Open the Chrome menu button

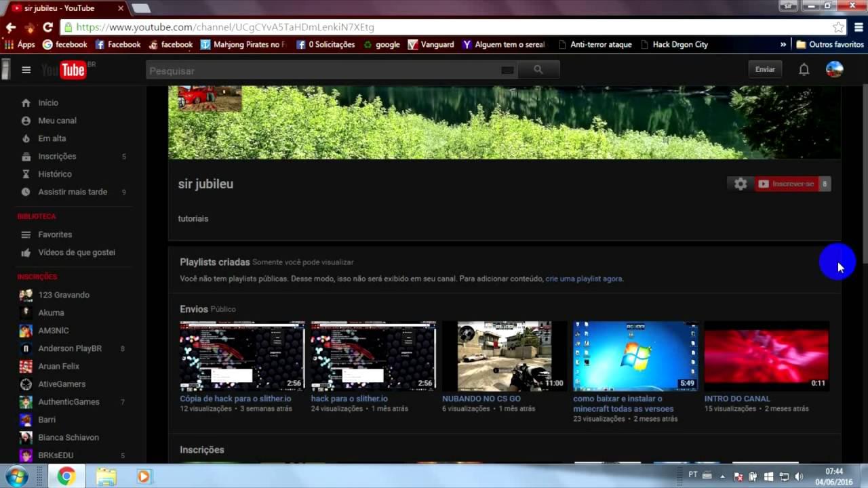pos(859,27)
